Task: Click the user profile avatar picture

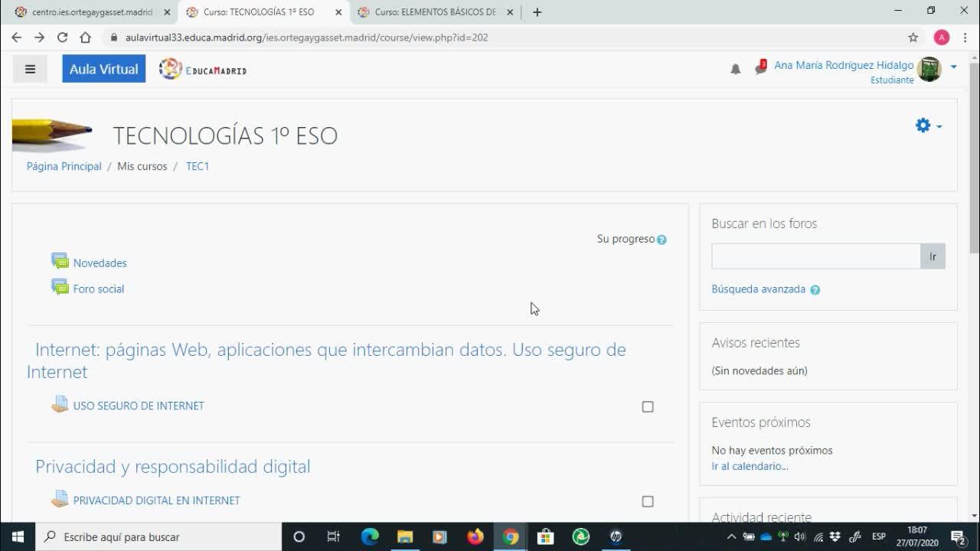Action: coord(929,69)
